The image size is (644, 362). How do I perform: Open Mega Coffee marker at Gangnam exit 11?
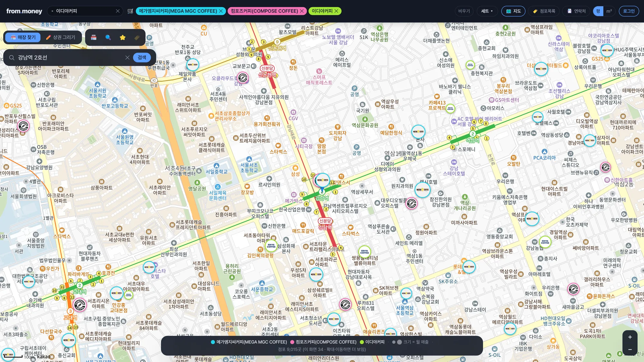pyautogui.click(x=322, y=180)
